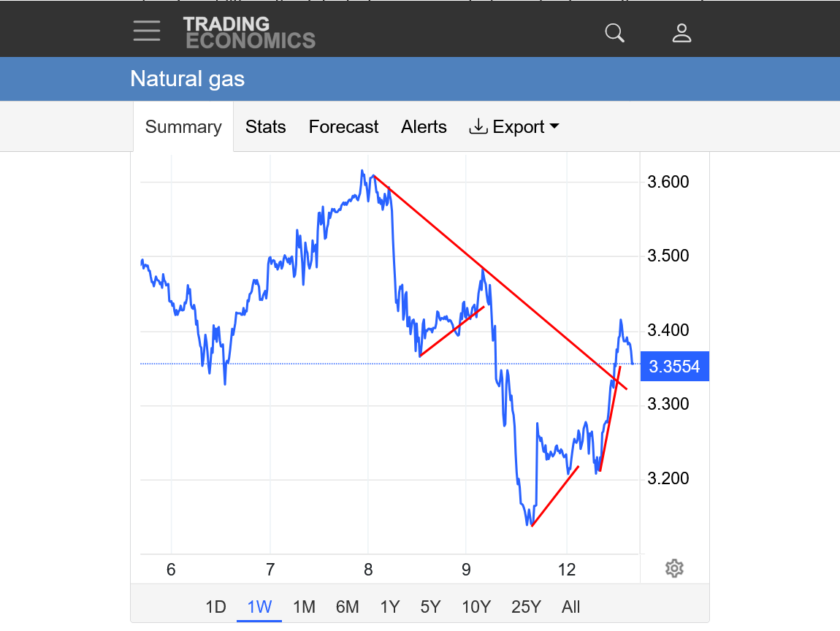Screen dimensions: 840x631
Task: Choose the 25Y time range
Action: (x=526, y=607)
